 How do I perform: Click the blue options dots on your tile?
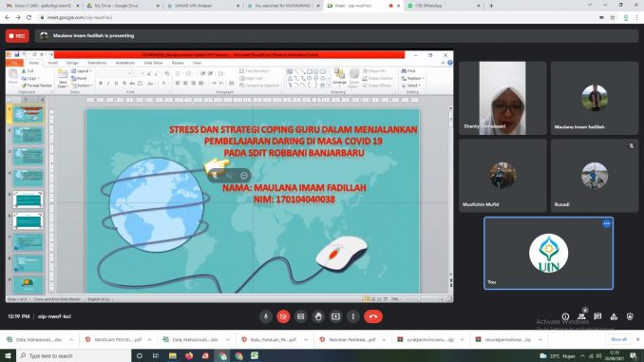607,223
